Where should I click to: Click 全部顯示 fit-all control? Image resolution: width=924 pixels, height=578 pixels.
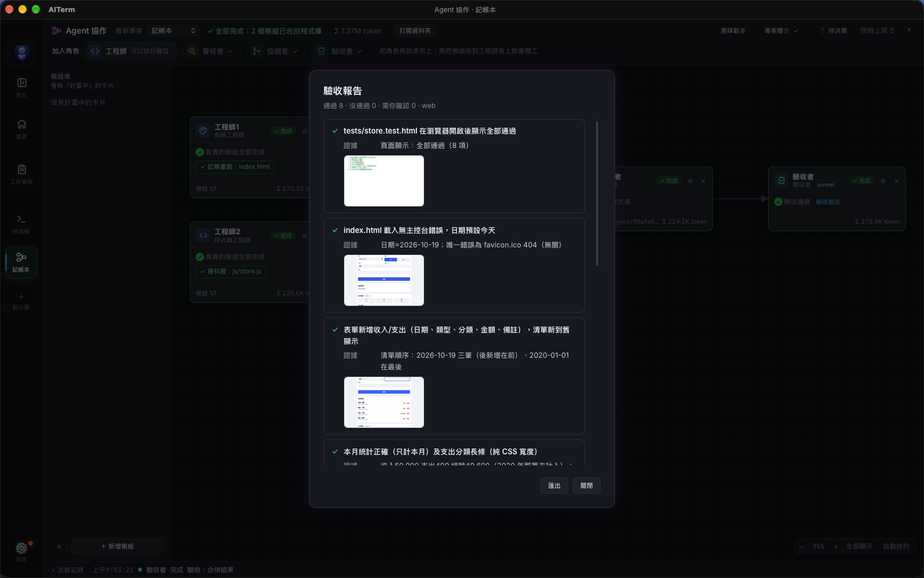[x=859, y=546]
